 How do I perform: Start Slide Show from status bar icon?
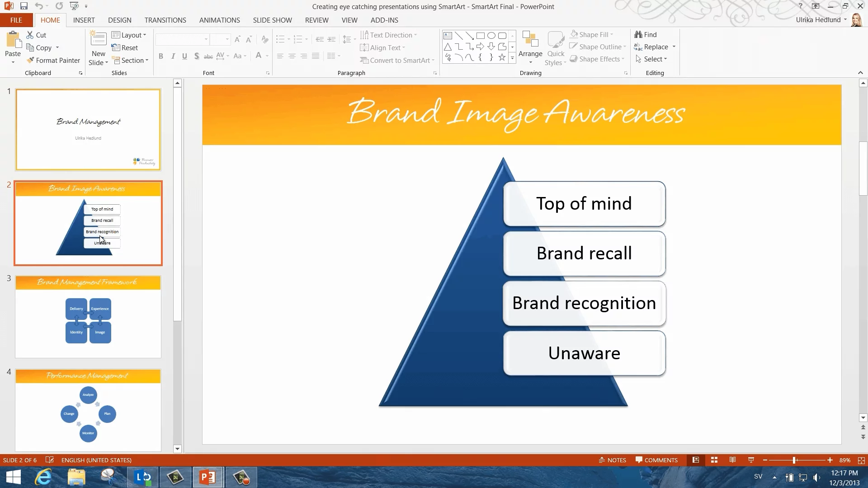coord(751,460)
